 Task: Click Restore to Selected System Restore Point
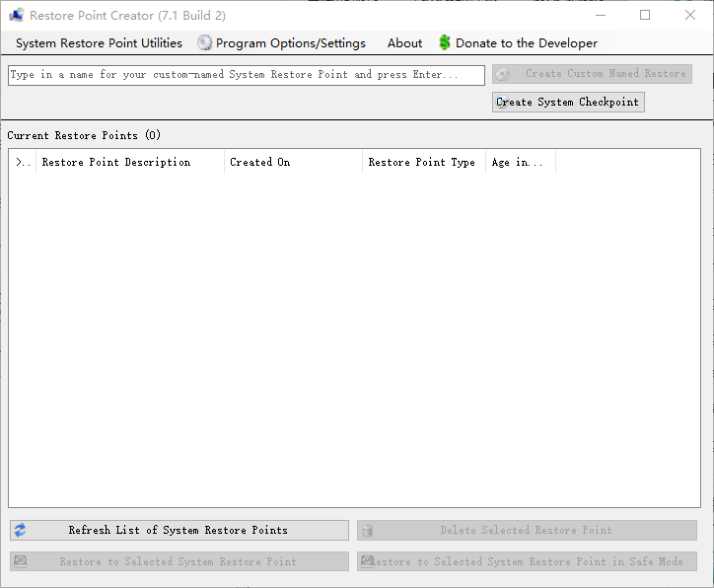tap(179, 561)
